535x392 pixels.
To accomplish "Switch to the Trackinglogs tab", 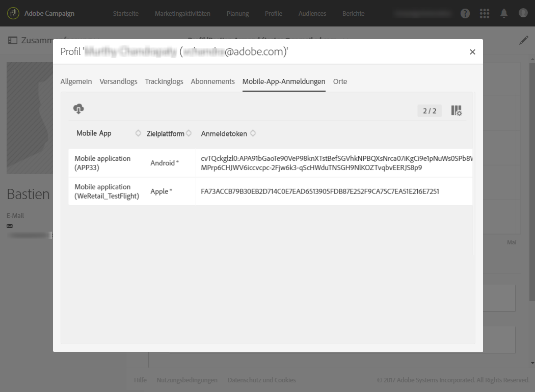I will (164, 81).
